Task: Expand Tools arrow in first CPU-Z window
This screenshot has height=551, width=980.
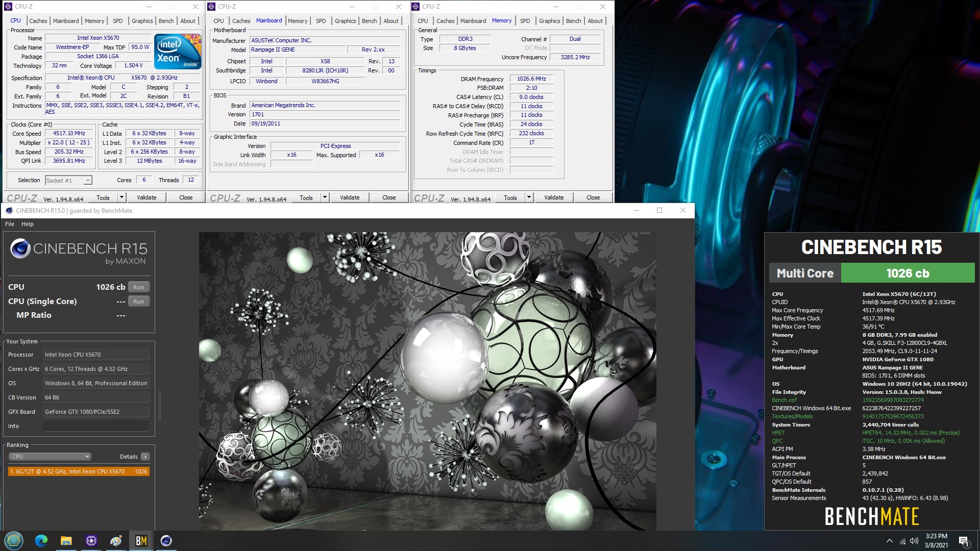Action: [x=121, y=197]
